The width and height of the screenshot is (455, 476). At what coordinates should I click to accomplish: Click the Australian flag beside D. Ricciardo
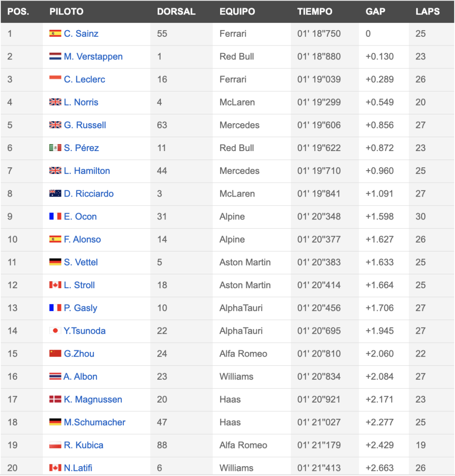[55, 193]
